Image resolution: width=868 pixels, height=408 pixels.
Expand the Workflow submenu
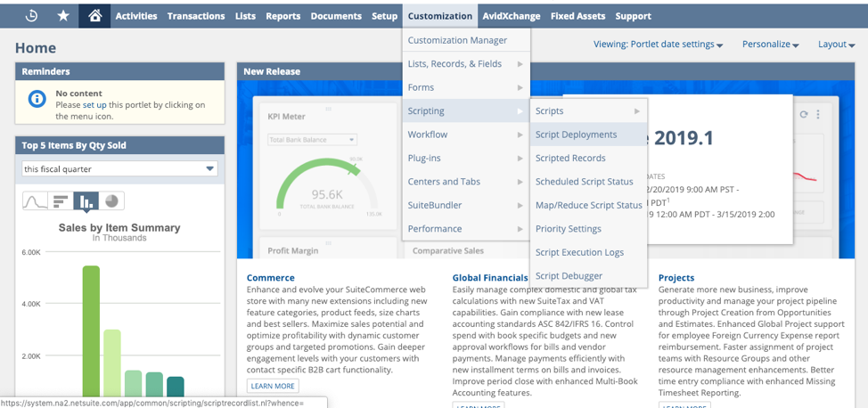click(465, 135)
